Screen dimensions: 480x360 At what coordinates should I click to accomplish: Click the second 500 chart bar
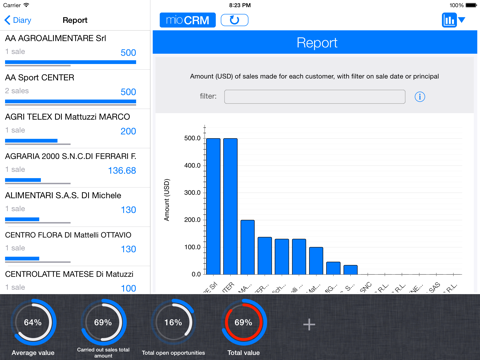click(230, 206)
